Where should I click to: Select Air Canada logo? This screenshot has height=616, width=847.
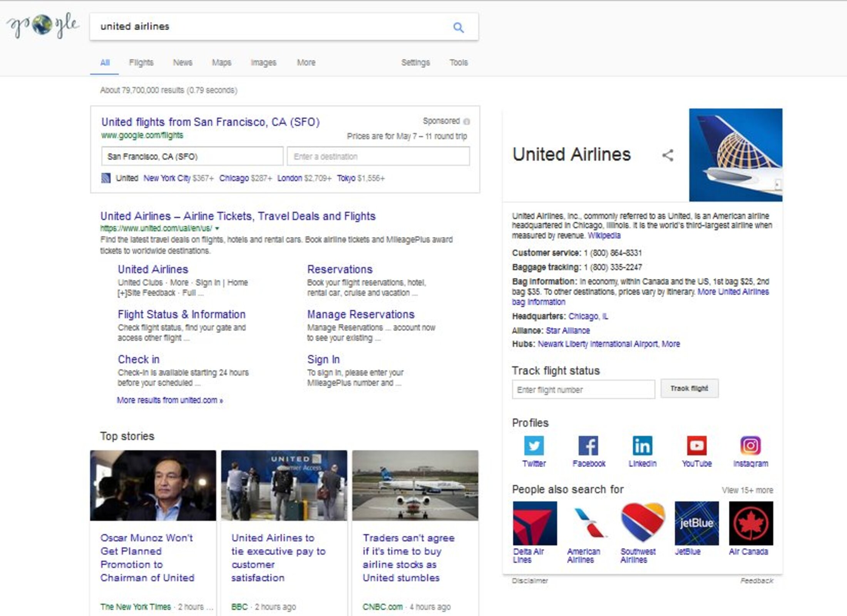coord(751,523)
